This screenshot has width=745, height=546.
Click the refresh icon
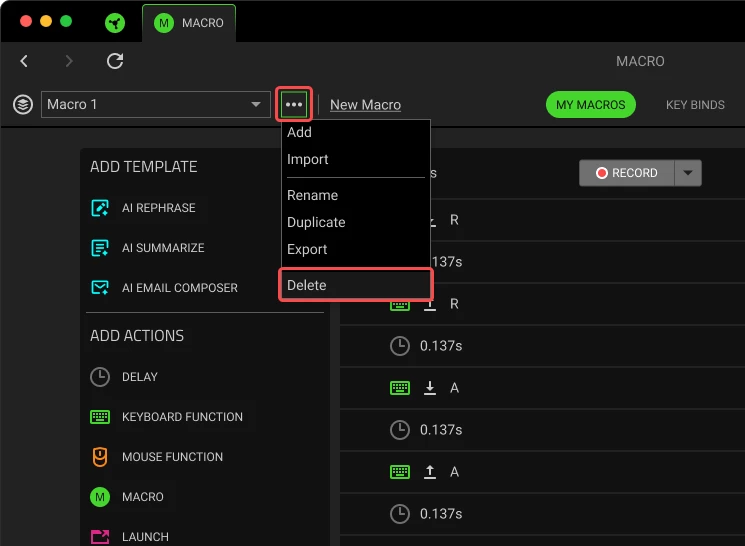115,61
